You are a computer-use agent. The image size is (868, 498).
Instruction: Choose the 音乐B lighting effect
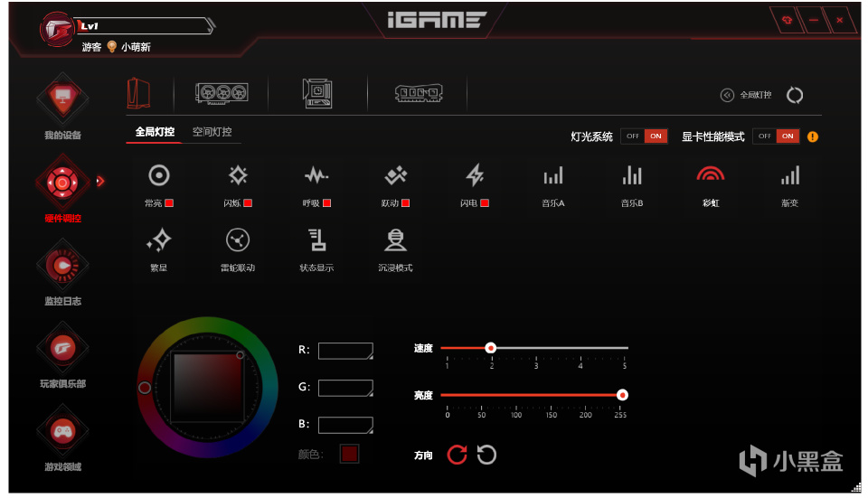(x=632, y=186)
